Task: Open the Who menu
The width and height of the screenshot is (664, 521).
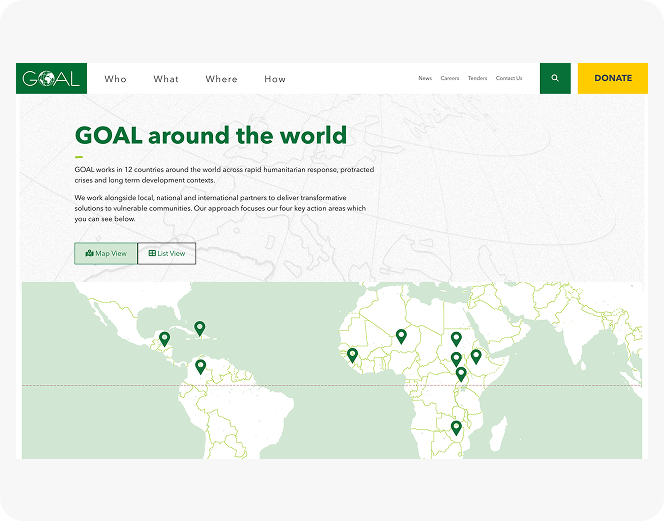Action: [x=116, y=79]
